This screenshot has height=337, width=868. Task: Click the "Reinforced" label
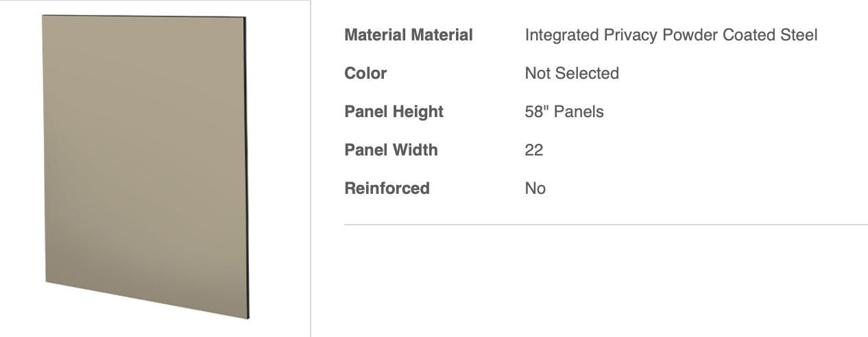[387, 188]
